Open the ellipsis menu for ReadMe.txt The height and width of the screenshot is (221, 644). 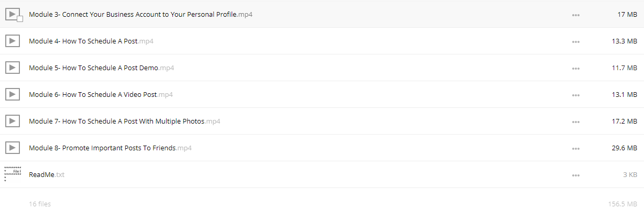click(576, 175)
